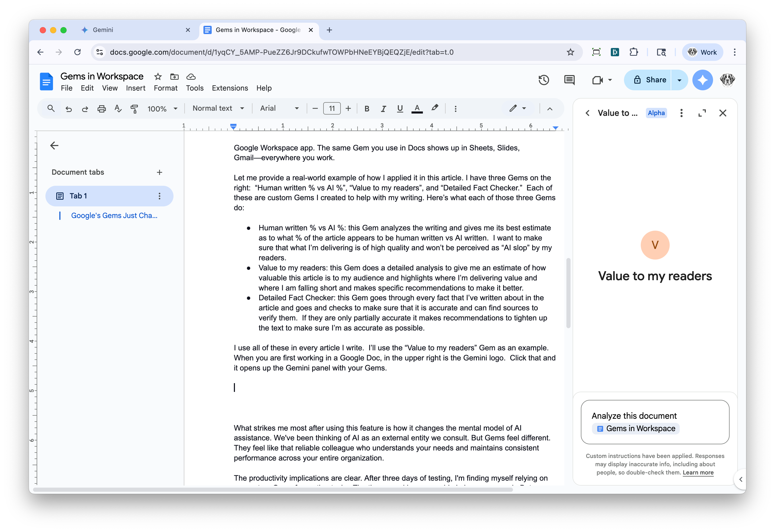The width and height of the screenshot is (775, 532).
Task: Select Tab 1 in document tabs
Action: pyautogui.click(x=109, y=196)
